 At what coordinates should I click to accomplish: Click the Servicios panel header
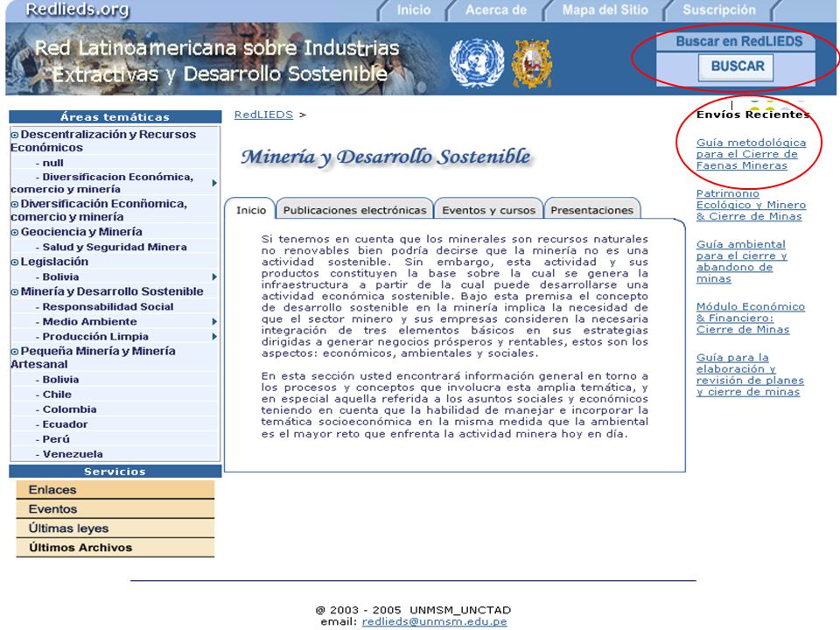point(115,472)
